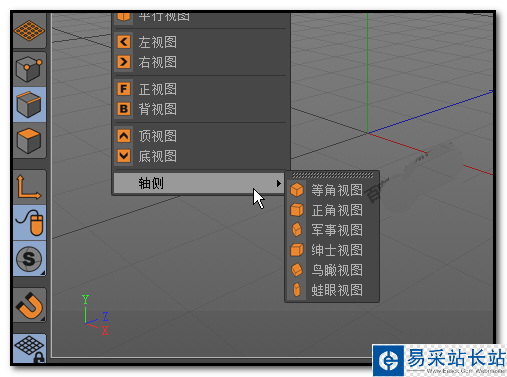Click the submenu tear-off hatched bar
This screenshot has width=507, height=377.
pyautogui.click(x=333, y=175)
